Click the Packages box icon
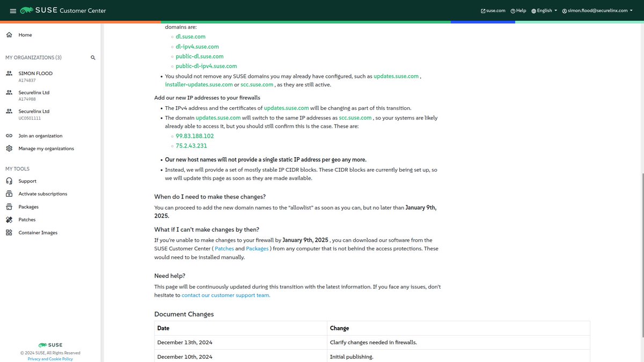This screenshot has height=362, width=644. [x=9, y=207]
